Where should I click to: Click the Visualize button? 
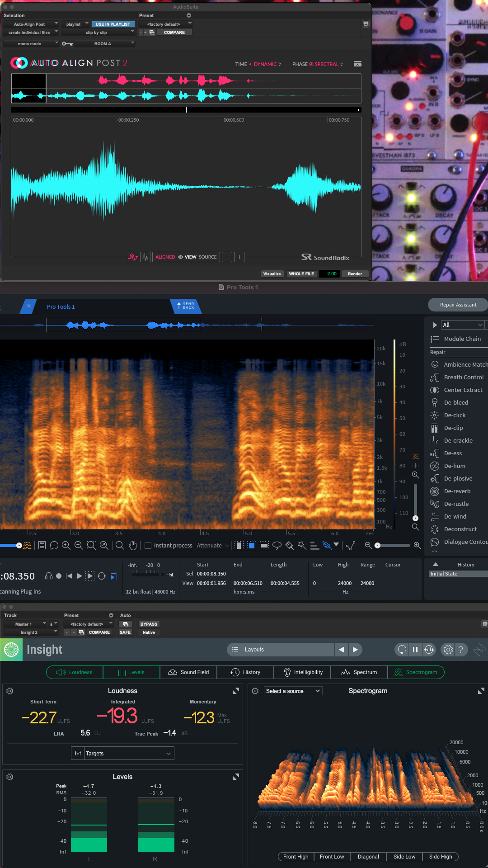point(272,274)
